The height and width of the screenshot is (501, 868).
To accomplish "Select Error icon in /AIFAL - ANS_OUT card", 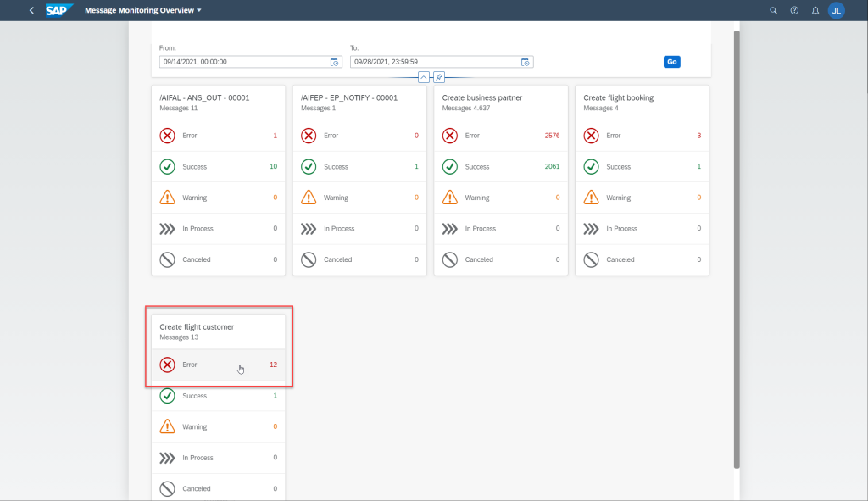I will 167,136.
